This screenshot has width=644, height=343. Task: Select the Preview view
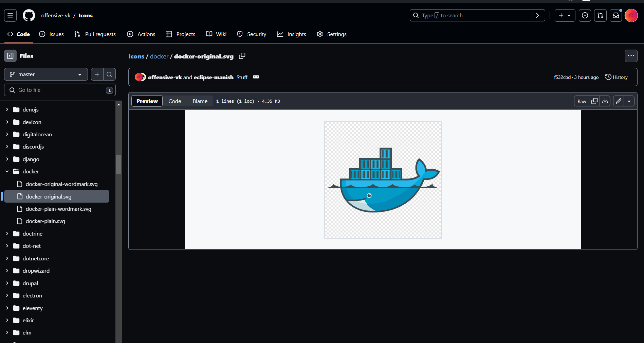click(x=147, y=101)
